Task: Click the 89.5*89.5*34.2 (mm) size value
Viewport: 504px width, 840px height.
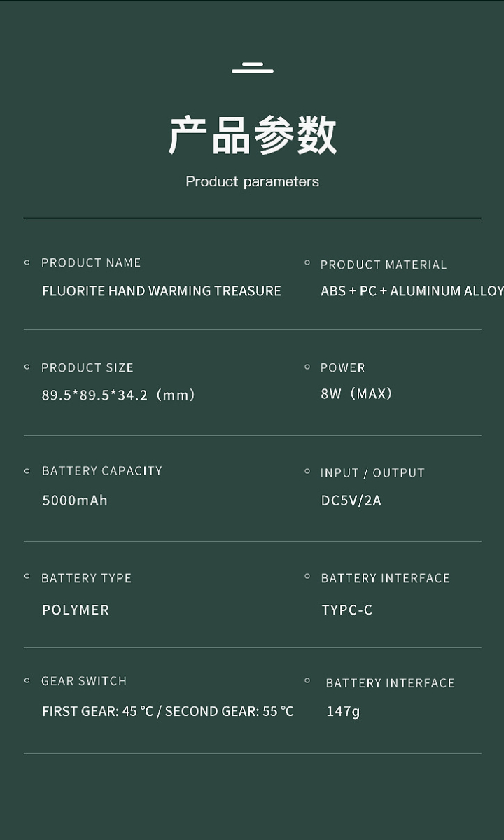Action: pos(118,395)
